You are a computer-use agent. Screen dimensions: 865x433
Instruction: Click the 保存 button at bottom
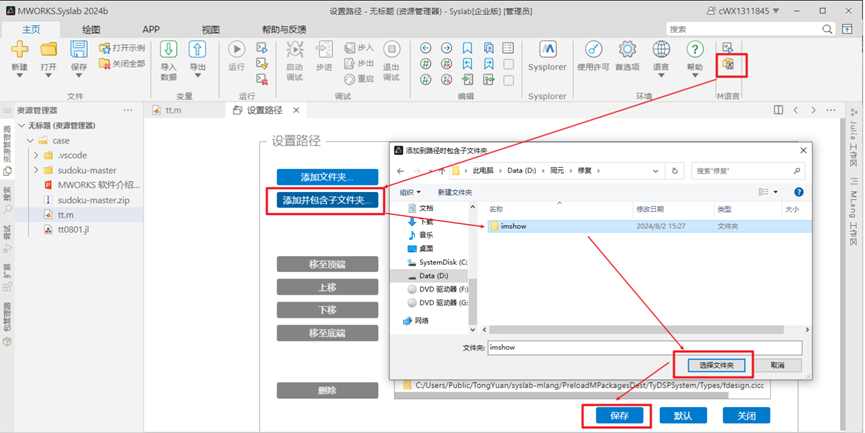pyautogui.click(x=620, y=416)
